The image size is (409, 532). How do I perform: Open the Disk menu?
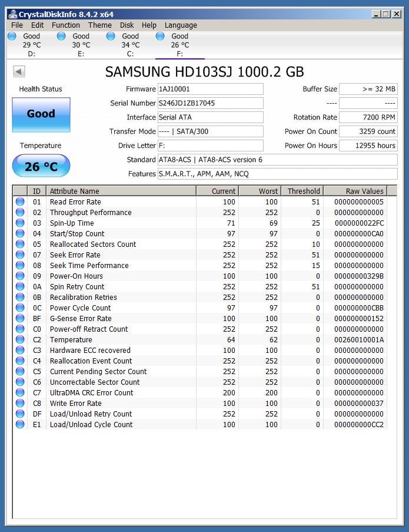(x=127, y=25)
